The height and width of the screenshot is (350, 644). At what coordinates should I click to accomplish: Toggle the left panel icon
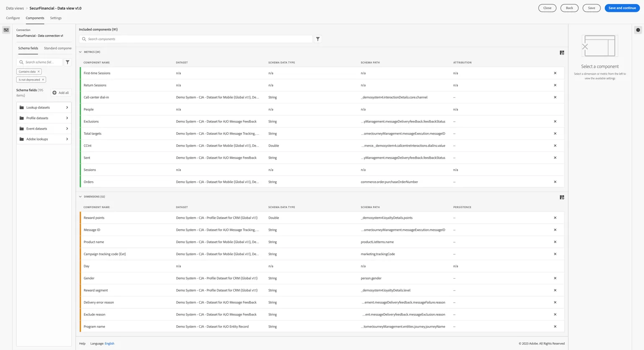(6, 30)
